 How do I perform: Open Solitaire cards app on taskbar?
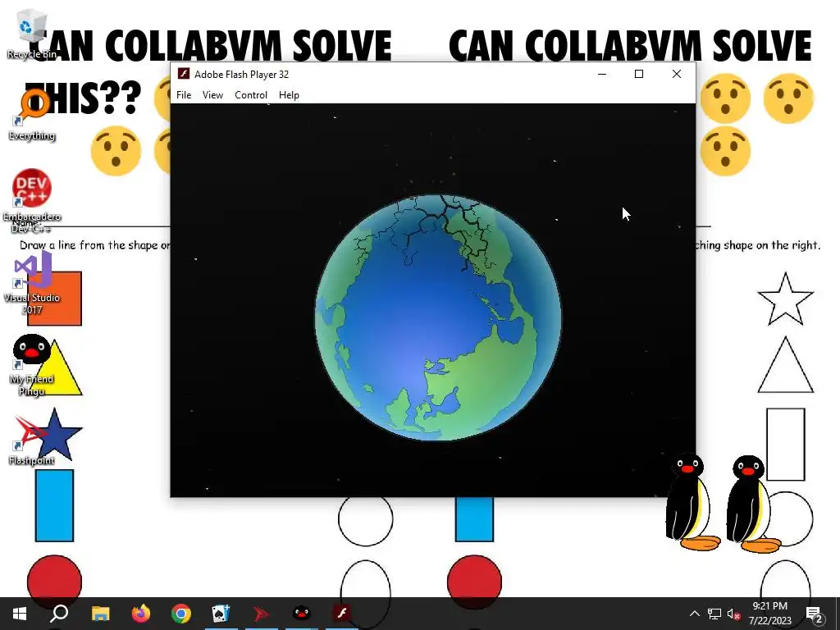[x=221, y=614]
